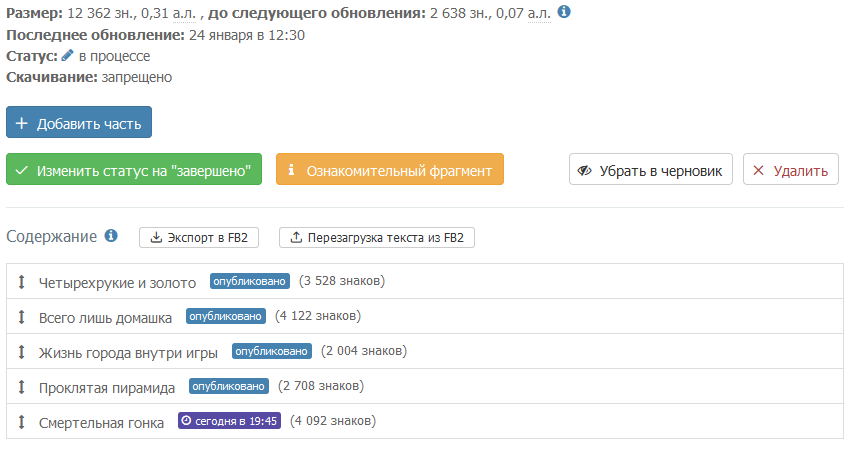Click the pencil icon next to Статус
Viewport: 850px width, 454px height.
coord(68,56)
